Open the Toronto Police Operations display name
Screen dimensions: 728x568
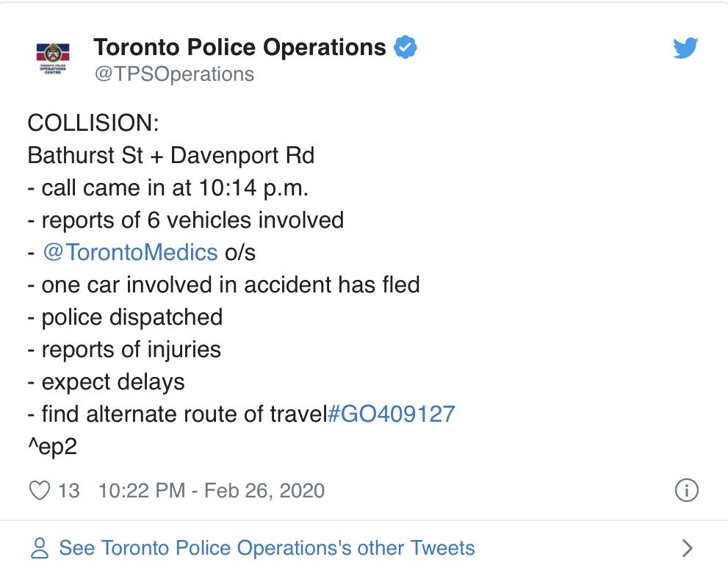(239, 47)
